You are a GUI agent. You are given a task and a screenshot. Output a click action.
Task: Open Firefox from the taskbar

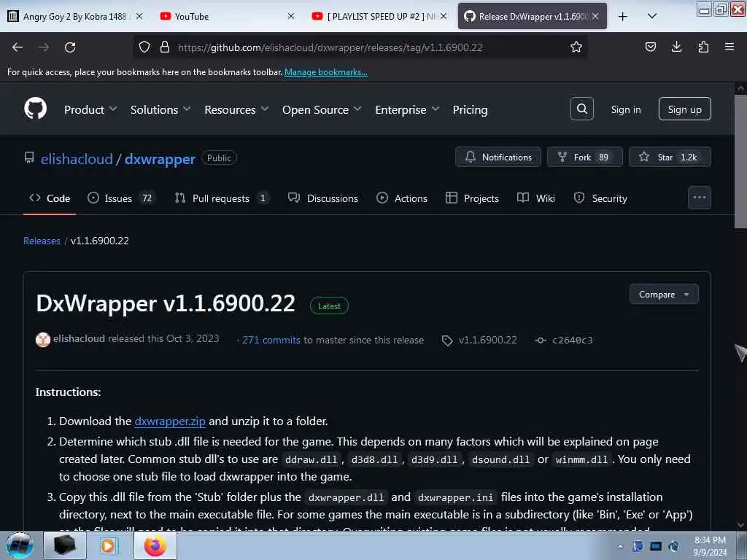pyautogui.click(x=155, y=545)
